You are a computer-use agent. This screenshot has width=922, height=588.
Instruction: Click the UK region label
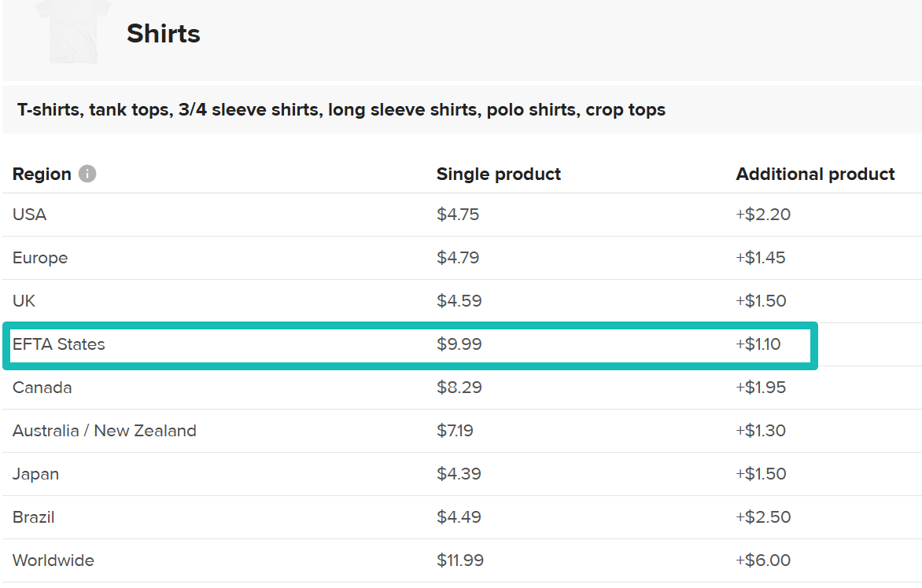click(x=24, y=301)
